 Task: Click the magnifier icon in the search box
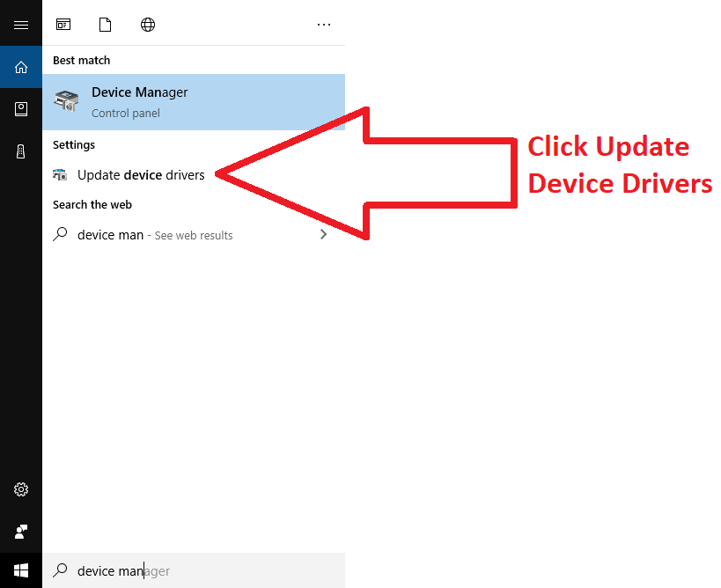point(60,570)
